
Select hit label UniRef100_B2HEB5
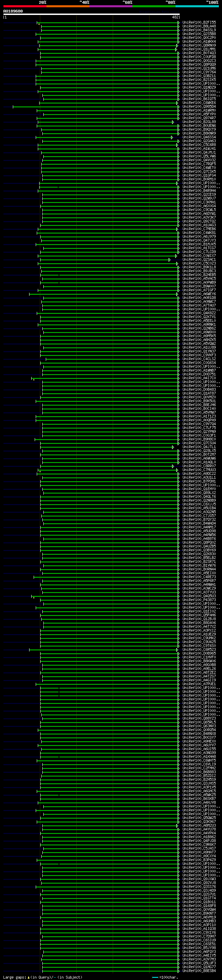pos(199,275)
